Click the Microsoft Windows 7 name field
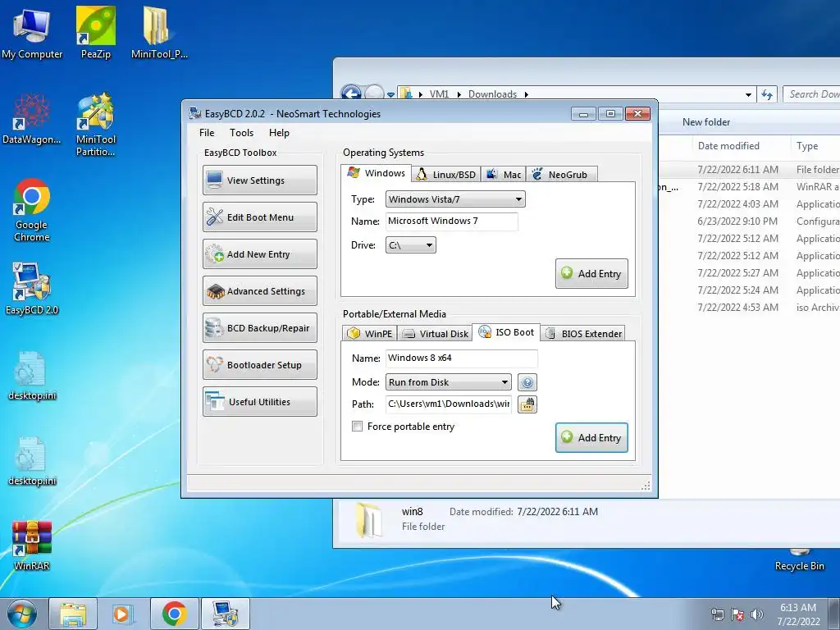Image resolution: width=840 pixels, height=630 pixels. pos(452,221)
